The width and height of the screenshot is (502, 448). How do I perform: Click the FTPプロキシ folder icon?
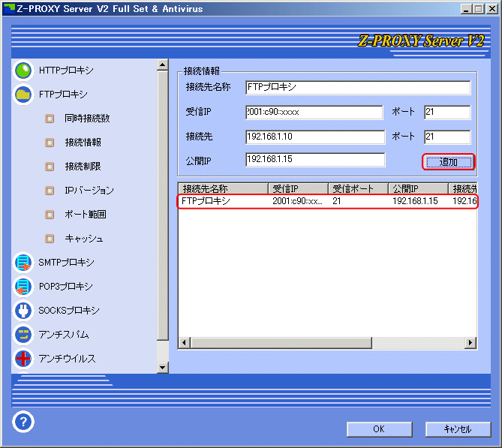[23, 95]
